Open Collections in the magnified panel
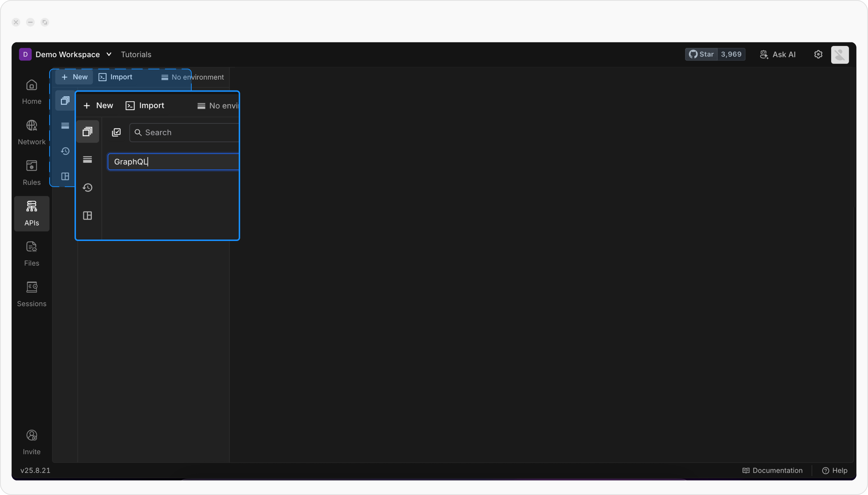Image resolution: width=868 pixels, height=495 pixels. coord(88,131)
